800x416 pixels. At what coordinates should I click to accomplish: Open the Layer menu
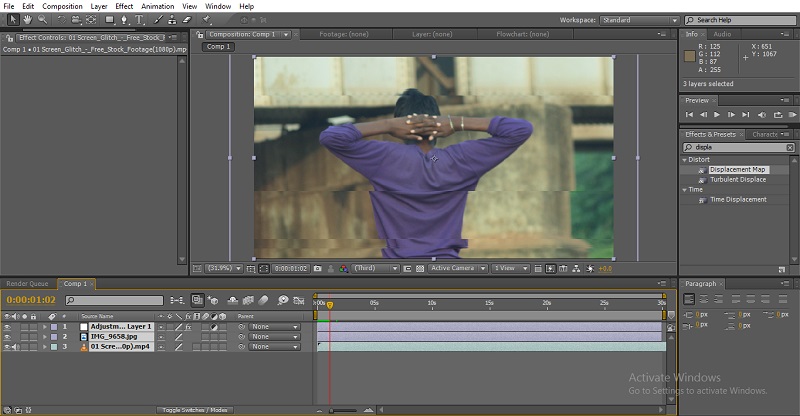[x=99, y=6]
